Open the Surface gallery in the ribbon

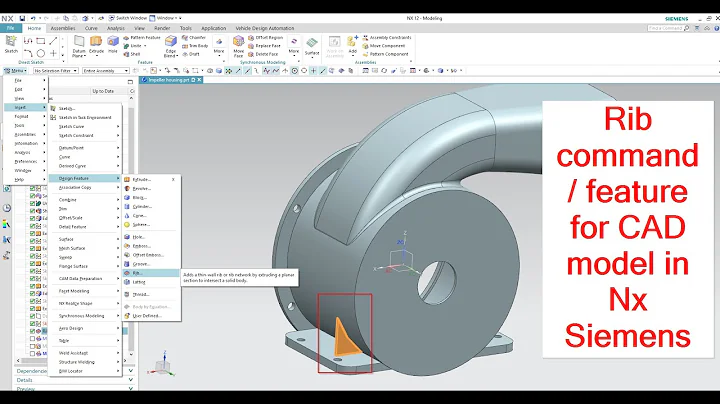[312, 46]
